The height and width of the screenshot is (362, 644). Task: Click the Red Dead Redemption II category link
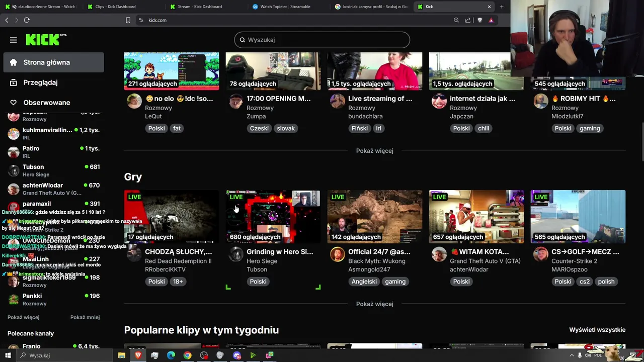[178, 261]
